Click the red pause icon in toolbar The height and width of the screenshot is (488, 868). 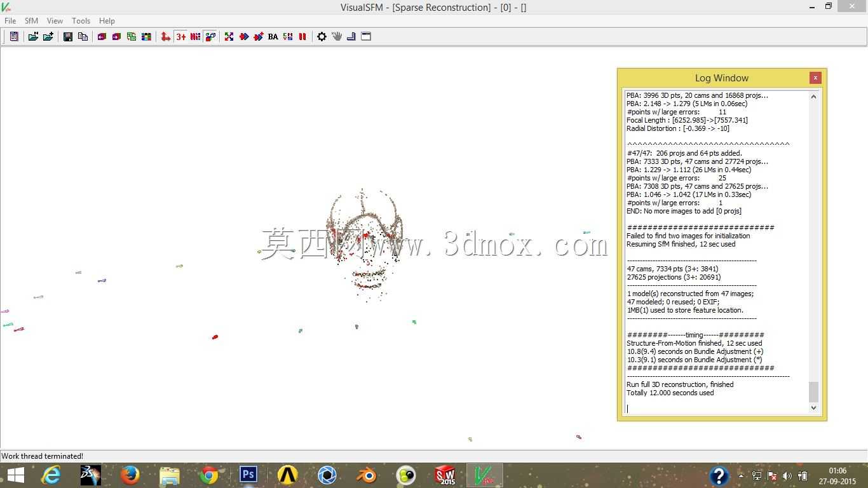pyautogui.click(x=302, y=37)
